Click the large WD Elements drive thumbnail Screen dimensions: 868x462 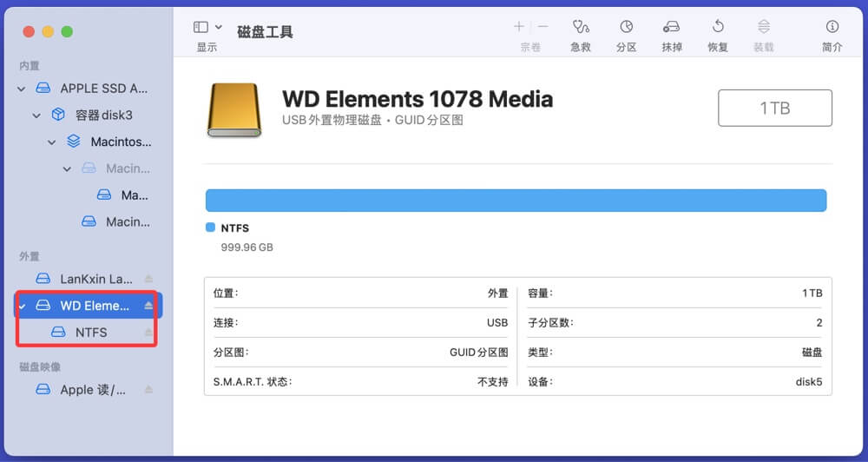coord(233,110)
